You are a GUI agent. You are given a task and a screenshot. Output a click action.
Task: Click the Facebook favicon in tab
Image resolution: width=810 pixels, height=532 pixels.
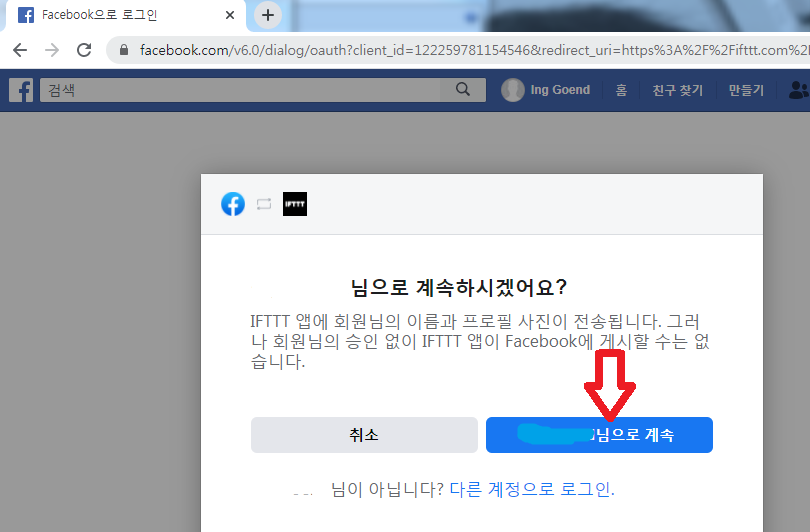pyautogui.click(x=26, y=15)
